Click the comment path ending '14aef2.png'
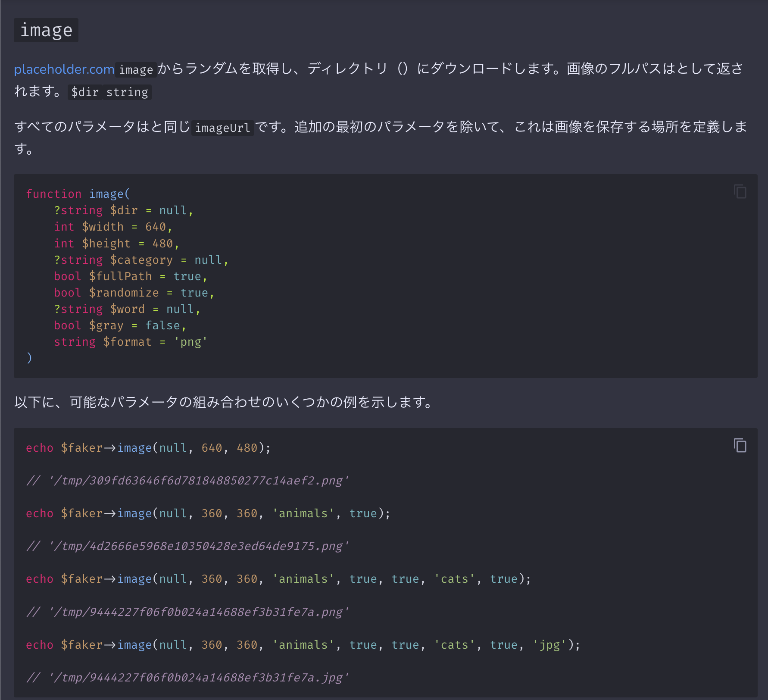Image resolution: width=768 pixels, height=700 pixels. pos(188,481)
